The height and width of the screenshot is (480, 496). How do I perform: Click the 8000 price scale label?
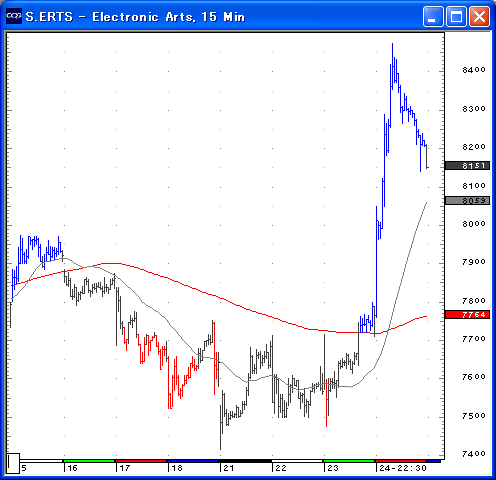(474, 224)
